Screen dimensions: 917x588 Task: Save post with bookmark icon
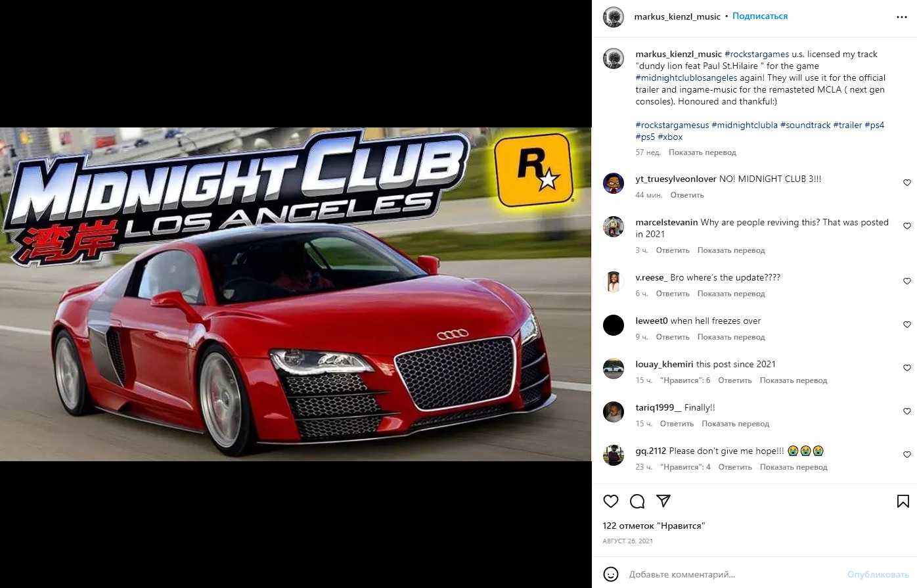903,501
